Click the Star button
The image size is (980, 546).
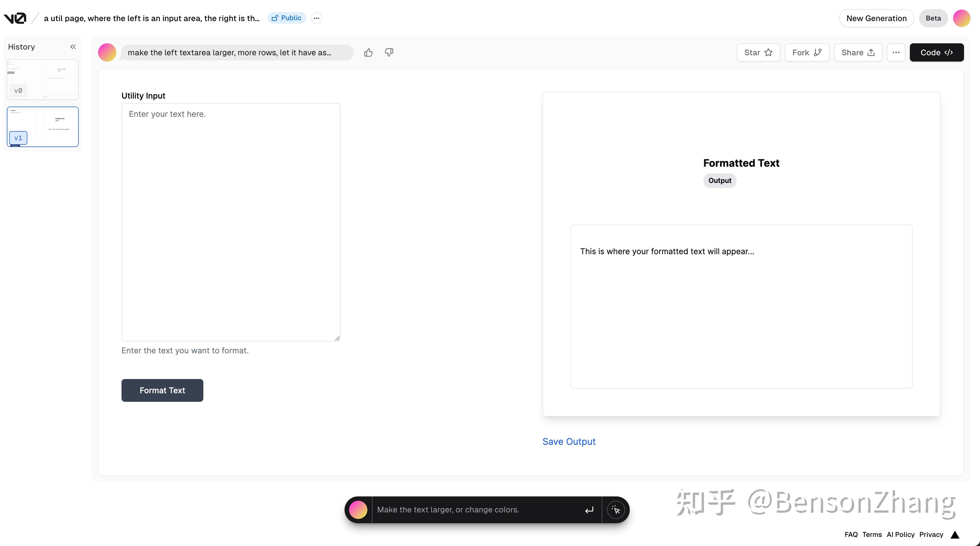(x=758, y=52)
